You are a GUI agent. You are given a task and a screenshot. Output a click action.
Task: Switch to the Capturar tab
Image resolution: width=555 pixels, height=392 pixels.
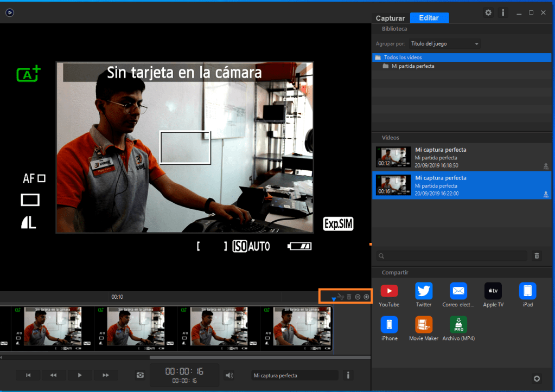point(390,18)
